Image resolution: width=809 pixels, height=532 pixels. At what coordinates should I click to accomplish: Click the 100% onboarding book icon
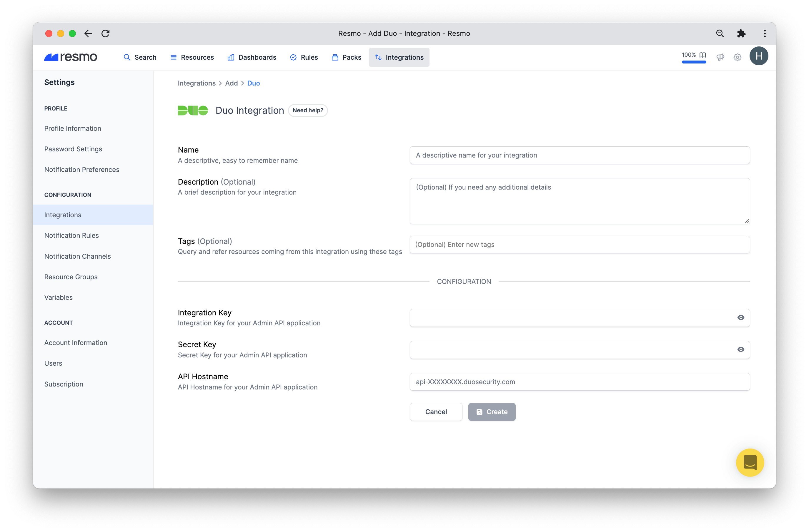tap(703, 55)
